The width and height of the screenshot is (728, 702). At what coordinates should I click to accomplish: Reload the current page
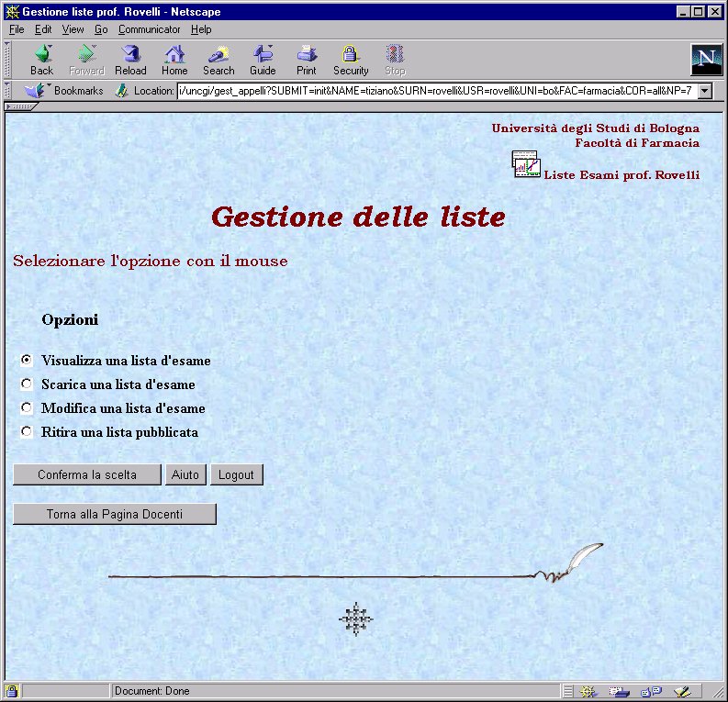[x=130, y=60]
